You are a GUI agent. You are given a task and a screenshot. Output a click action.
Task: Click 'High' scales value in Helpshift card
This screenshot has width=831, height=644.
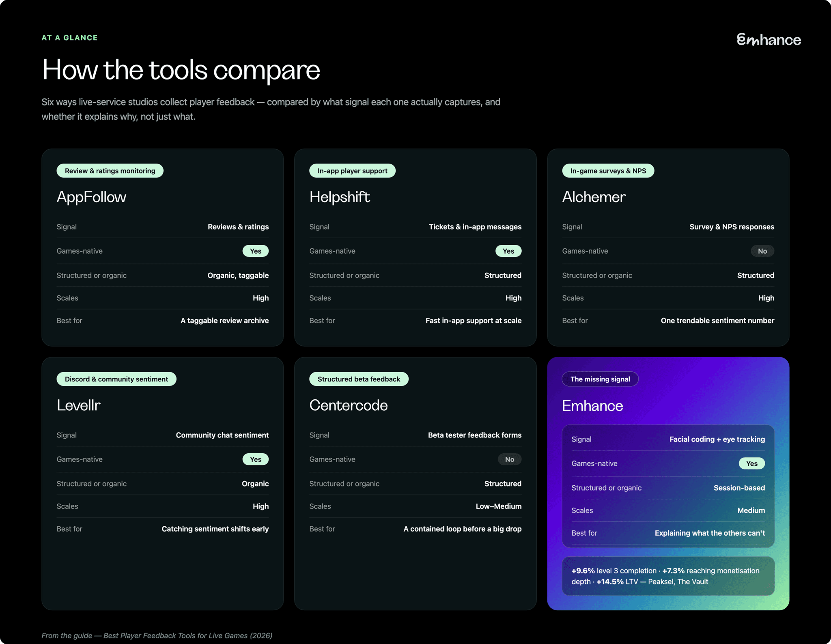[513, 298]
